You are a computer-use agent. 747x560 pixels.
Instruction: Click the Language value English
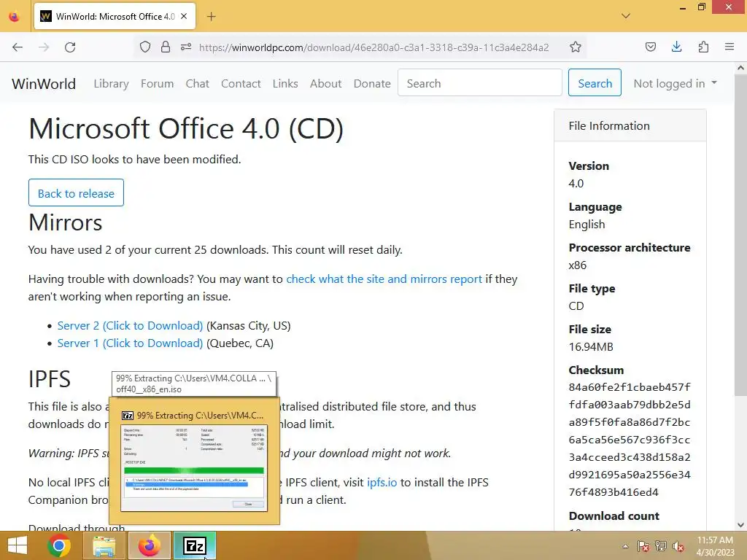(587, 225)
